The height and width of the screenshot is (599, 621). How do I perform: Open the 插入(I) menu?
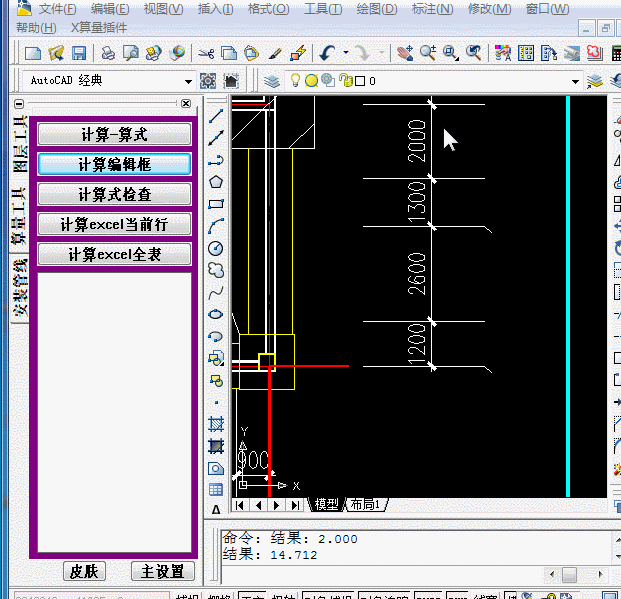point(215,9)
